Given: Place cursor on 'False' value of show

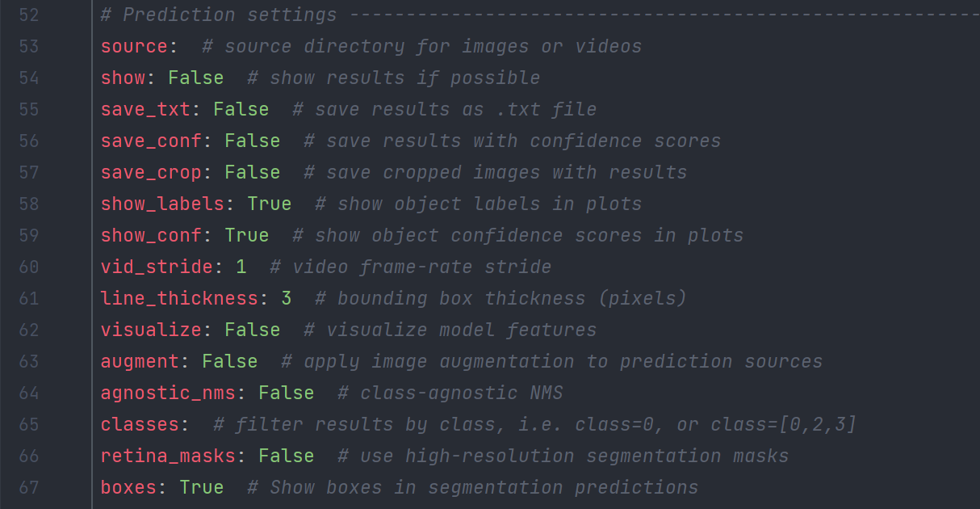Looking at the screenshot, I should click(196, 78).
